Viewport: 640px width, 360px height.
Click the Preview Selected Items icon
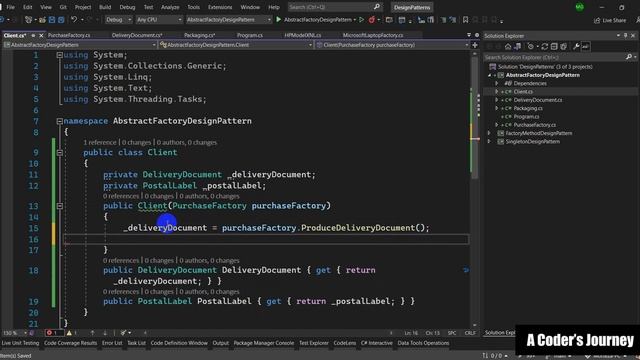point(585,47)
